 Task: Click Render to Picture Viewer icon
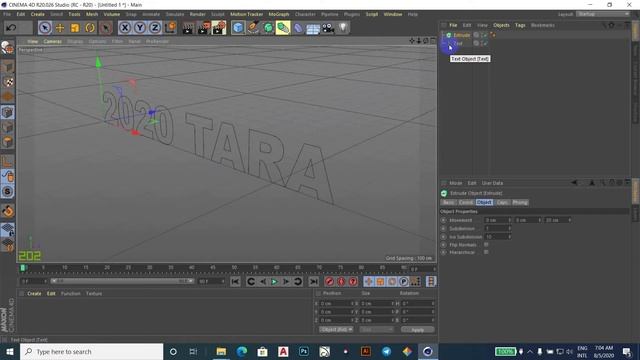click(x=203, y=28)
